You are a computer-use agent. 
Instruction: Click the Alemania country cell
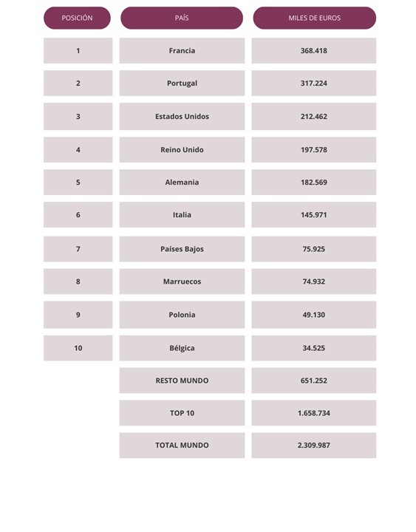tap(182, 183)
